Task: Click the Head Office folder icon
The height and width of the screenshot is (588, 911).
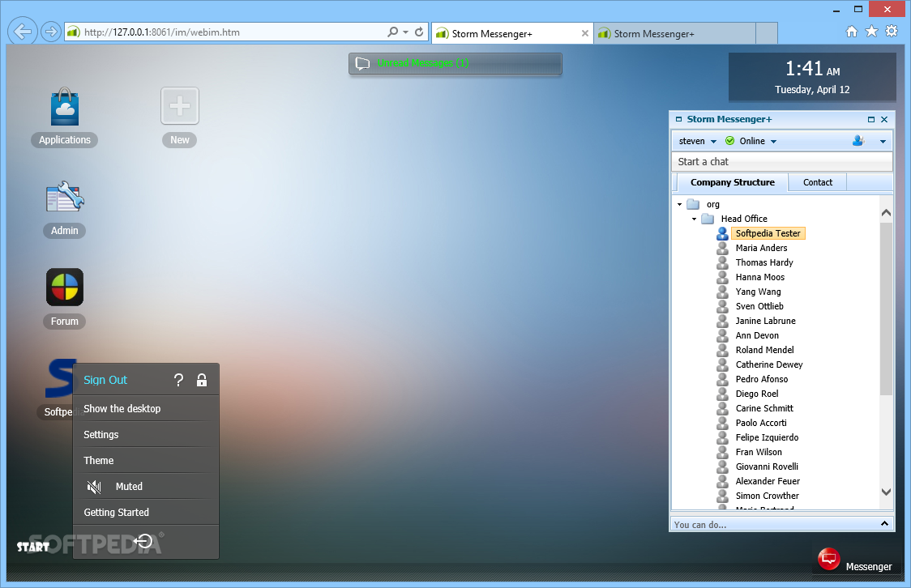Action: pos(708,219)
